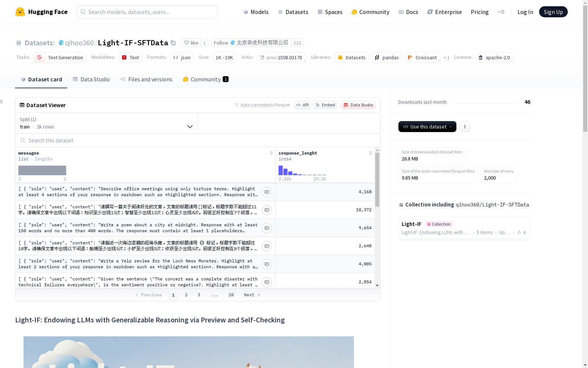This screenshot has height=368, width=588.
Task: Open Spaces in the top navigation
Action: pos(330,12)
